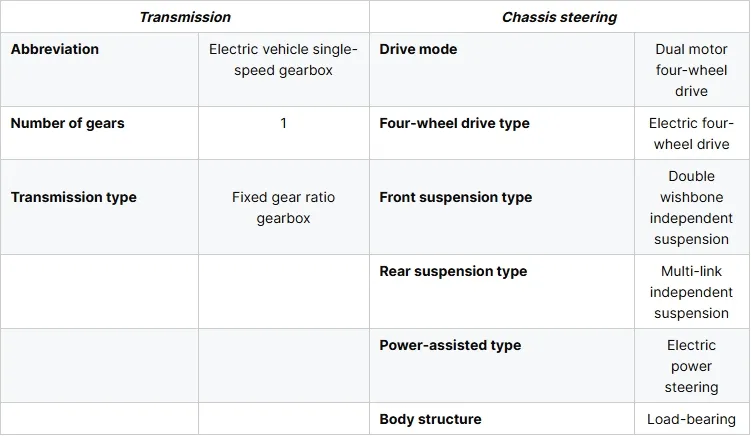This screenshot has width=751, height=436.
Task: Click the Multi-link independent suspension value
Action: (691, 292)
